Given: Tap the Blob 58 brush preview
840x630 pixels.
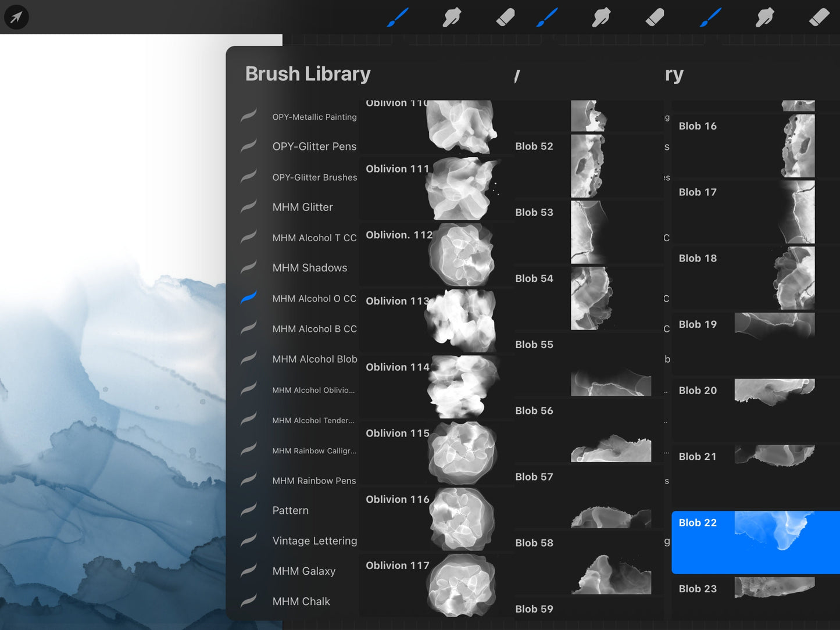Looking at the screenshot, I should point(610,573).
